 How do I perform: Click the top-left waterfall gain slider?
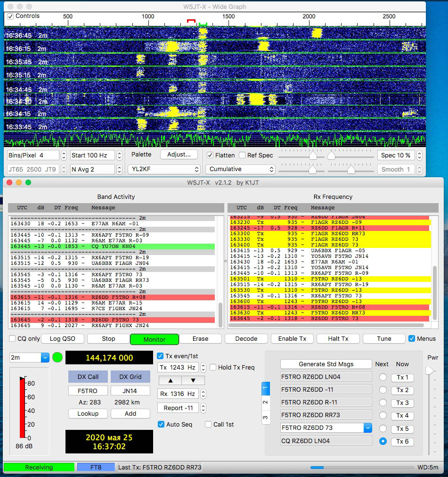tap(313, 156)
